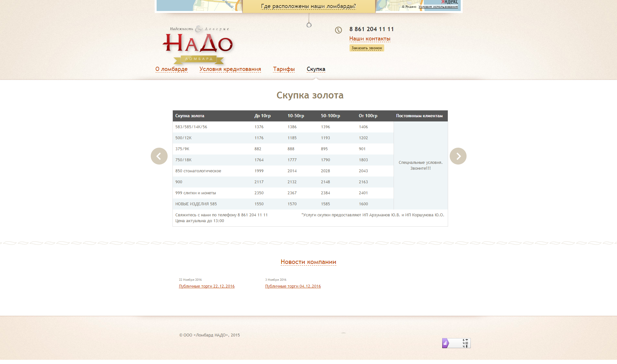Select the '750/18К' row label
The image size is (617, 364).
point(184,160)
